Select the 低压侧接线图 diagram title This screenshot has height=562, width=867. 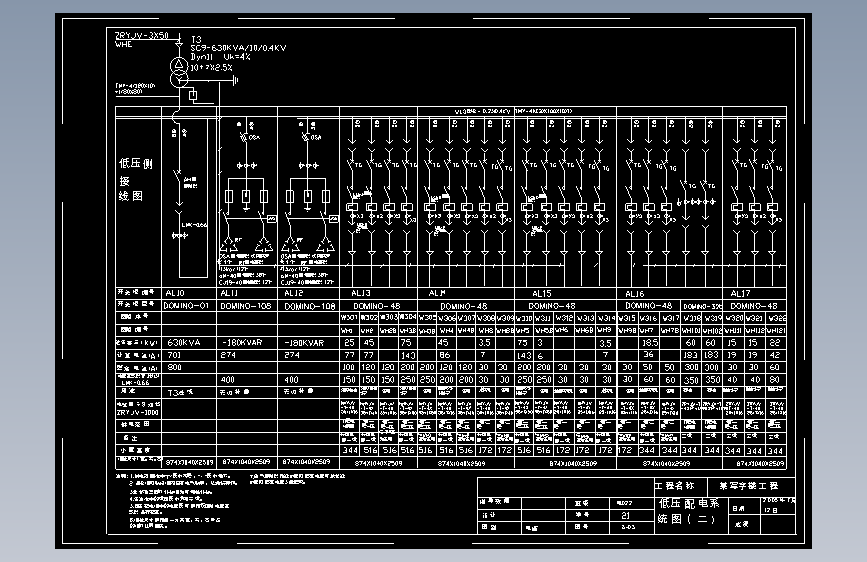(x=135, y=179)
